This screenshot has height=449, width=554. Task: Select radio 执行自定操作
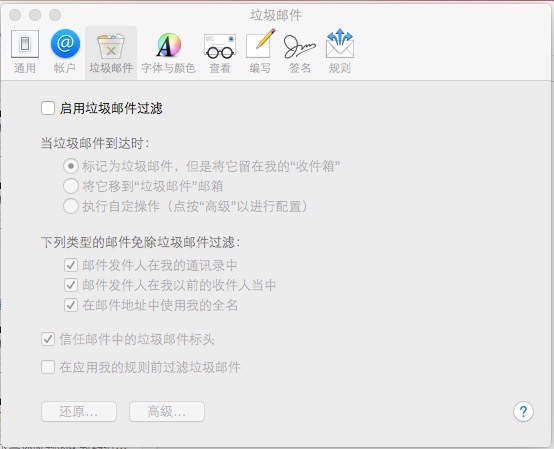tap(71, 206)
